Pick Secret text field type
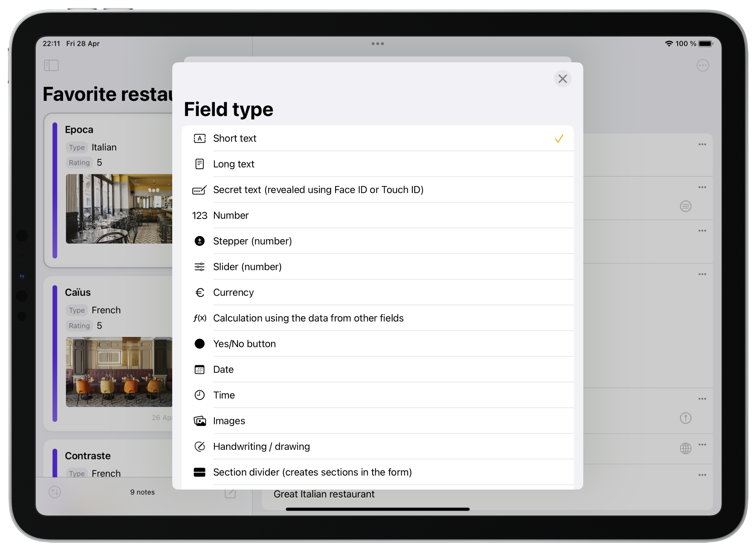 [377, 190]
